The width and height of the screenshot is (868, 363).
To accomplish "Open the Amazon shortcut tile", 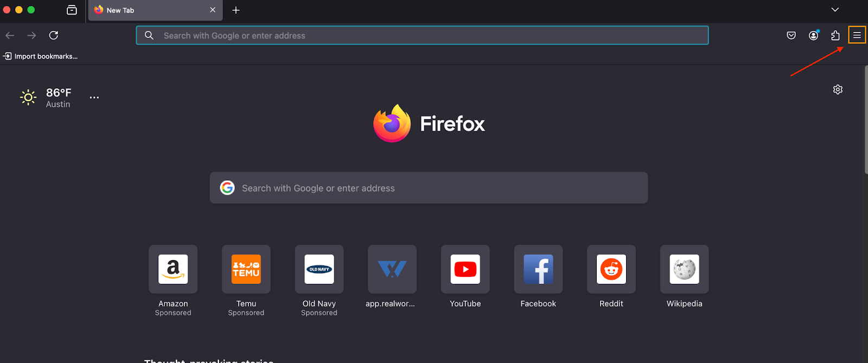I will click(x=173, y=269).
